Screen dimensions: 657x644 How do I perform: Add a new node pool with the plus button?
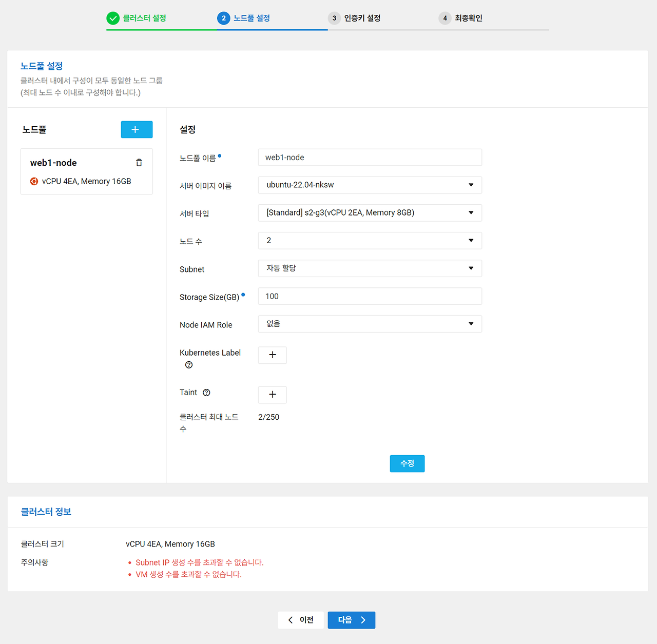137,129
